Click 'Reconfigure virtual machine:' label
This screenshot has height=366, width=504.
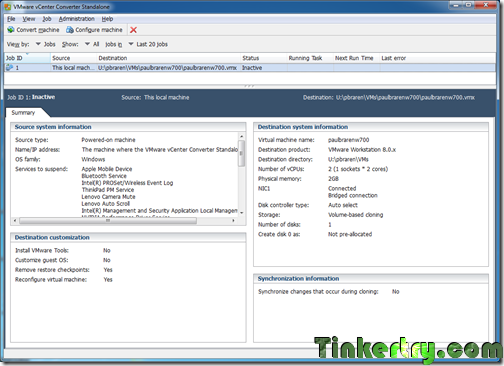coord(51,280)
